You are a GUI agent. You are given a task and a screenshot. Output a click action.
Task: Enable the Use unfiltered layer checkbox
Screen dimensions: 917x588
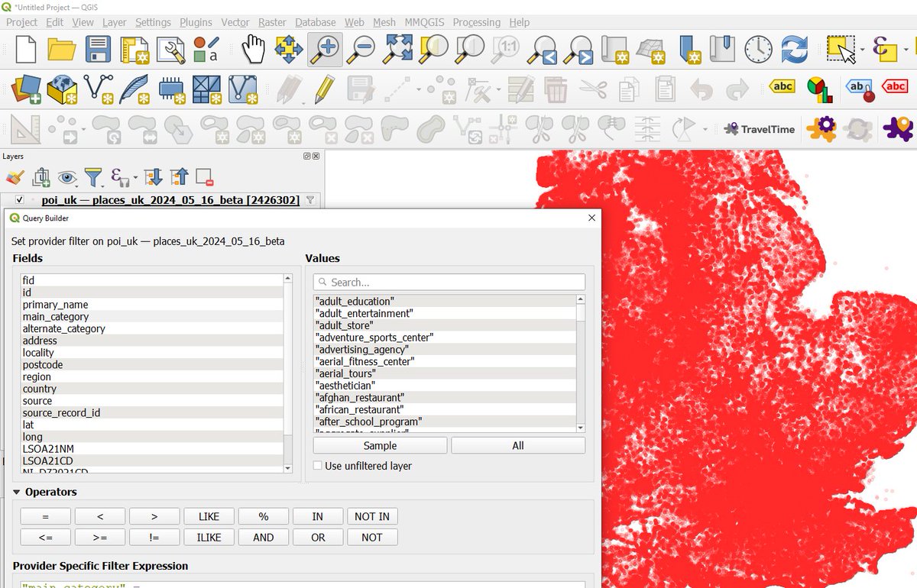[318, 466]
